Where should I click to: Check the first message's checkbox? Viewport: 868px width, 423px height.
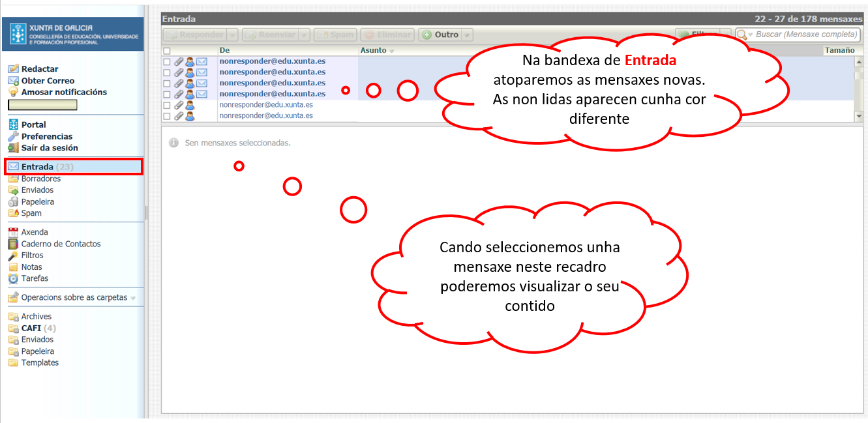(167, 62)
